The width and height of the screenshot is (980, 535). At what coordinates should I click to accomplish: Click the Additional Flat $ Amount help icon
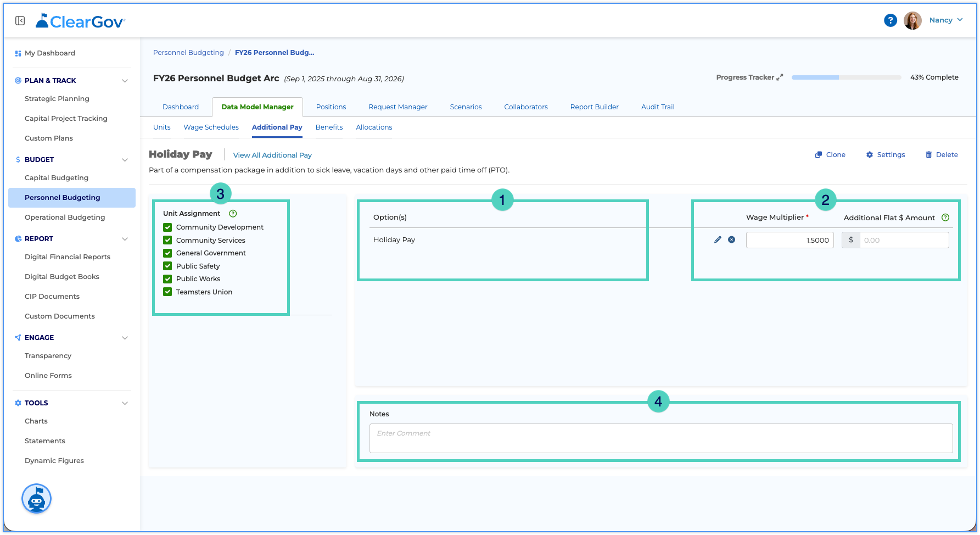(x=945, y=218)
